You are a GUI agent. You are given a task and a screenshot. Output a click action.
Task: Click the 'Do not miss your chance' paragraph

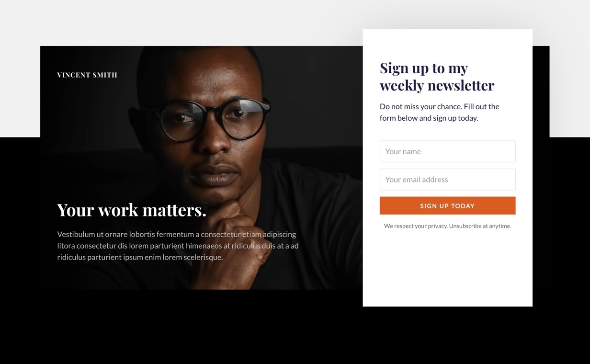tap(440, 112)
